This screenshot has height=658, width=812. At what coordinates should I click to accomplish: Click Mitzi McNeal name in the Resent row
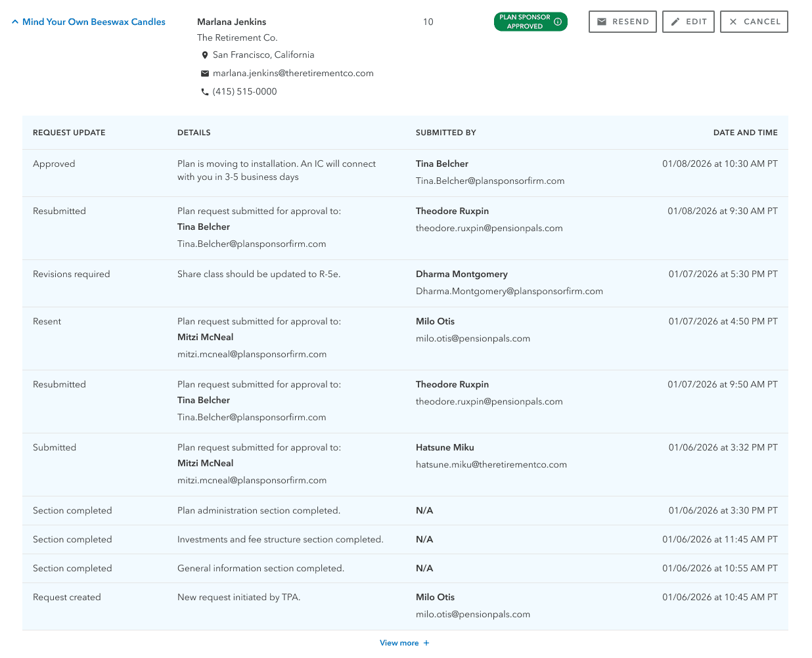point(206,338)
